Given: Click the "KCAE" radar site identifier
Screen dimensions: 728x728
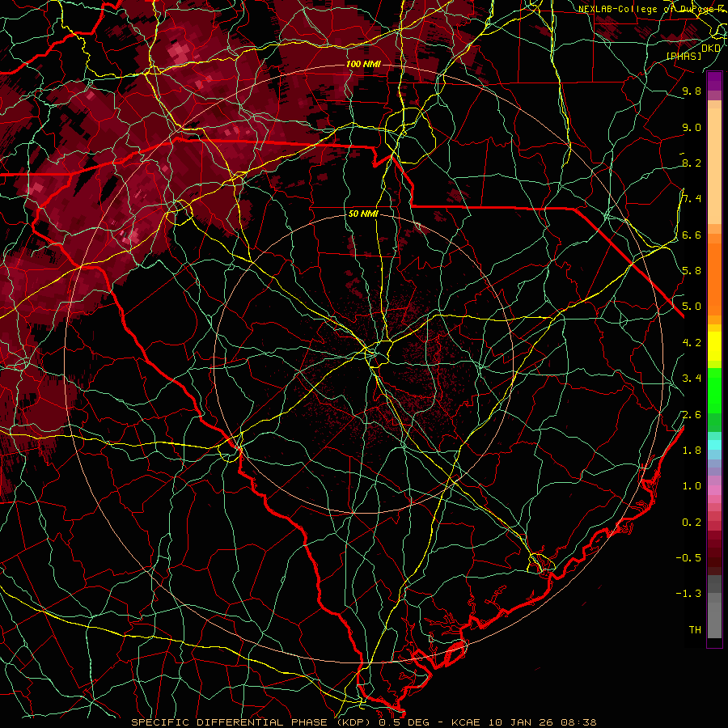Looking at the screenshot, I should [465, 722].
